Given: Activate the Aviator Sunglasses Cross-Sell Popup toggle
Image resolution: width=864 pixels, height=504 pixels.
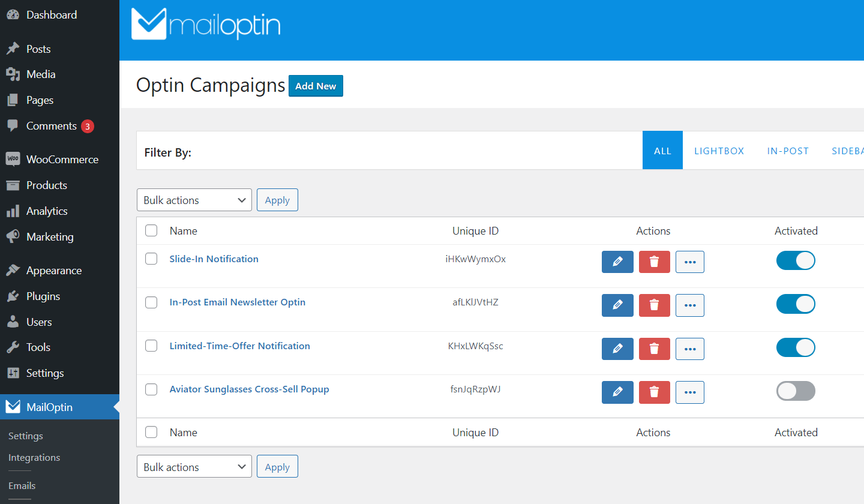Looking at the screenshot, I should (796, 391).
